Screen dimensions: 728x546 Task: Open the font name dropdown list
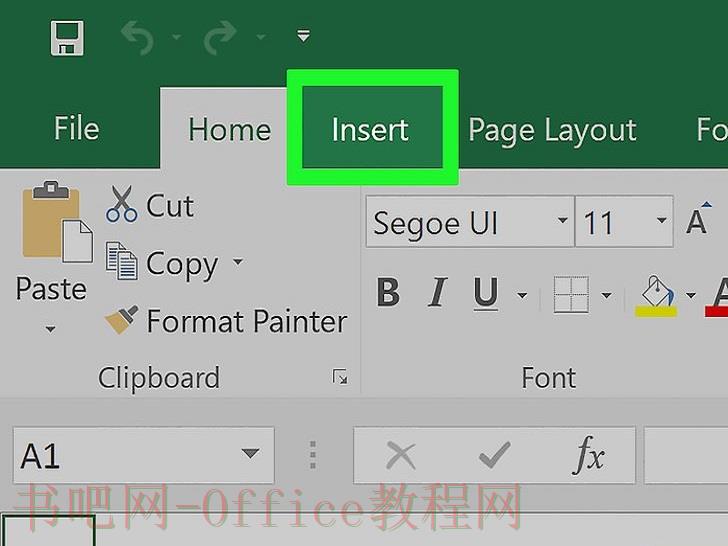(563, 221)
